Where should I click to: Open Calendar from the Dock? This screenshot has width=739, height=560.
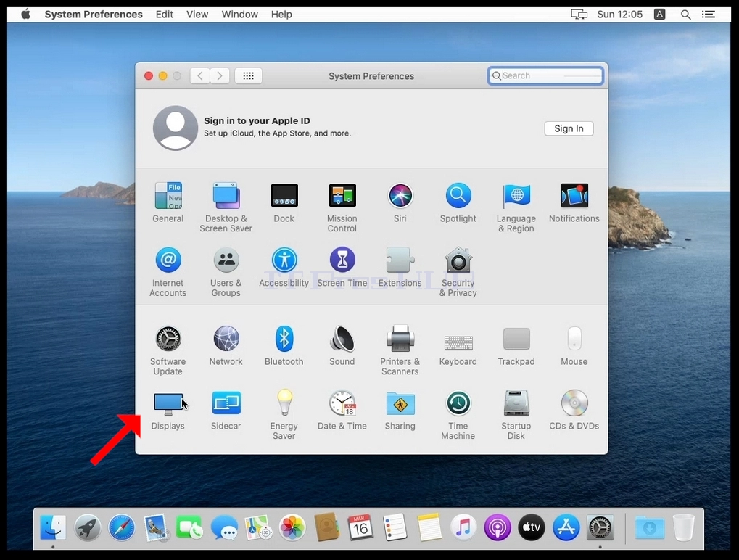360,527
